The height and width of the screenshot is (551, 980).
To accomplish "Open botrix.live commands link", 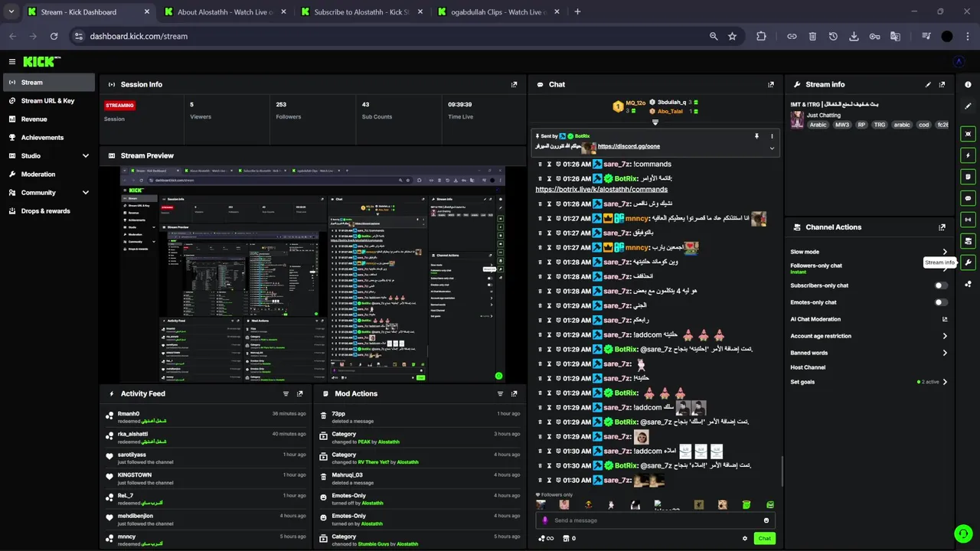I will 602,189.
